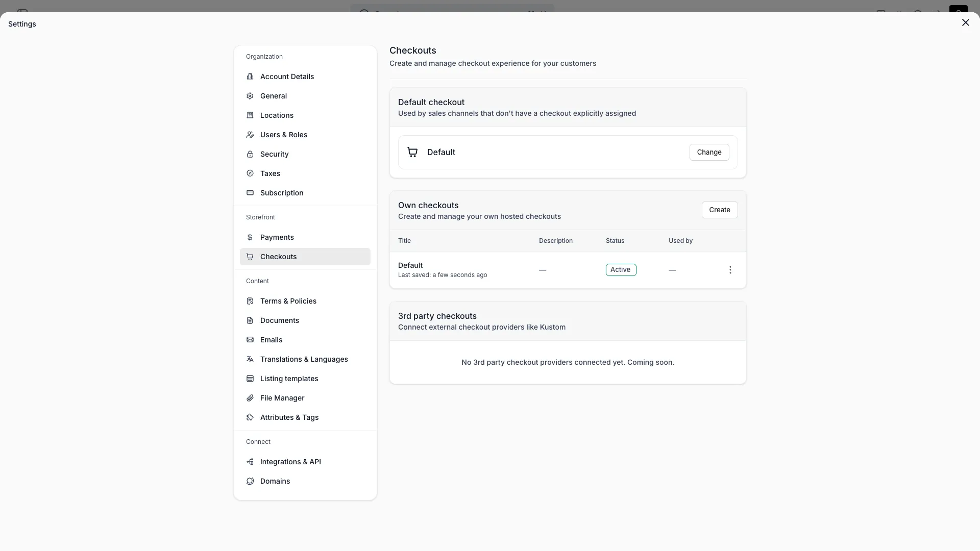Click the Checkouts page heading
980x551 pixels.
(413, 51)
